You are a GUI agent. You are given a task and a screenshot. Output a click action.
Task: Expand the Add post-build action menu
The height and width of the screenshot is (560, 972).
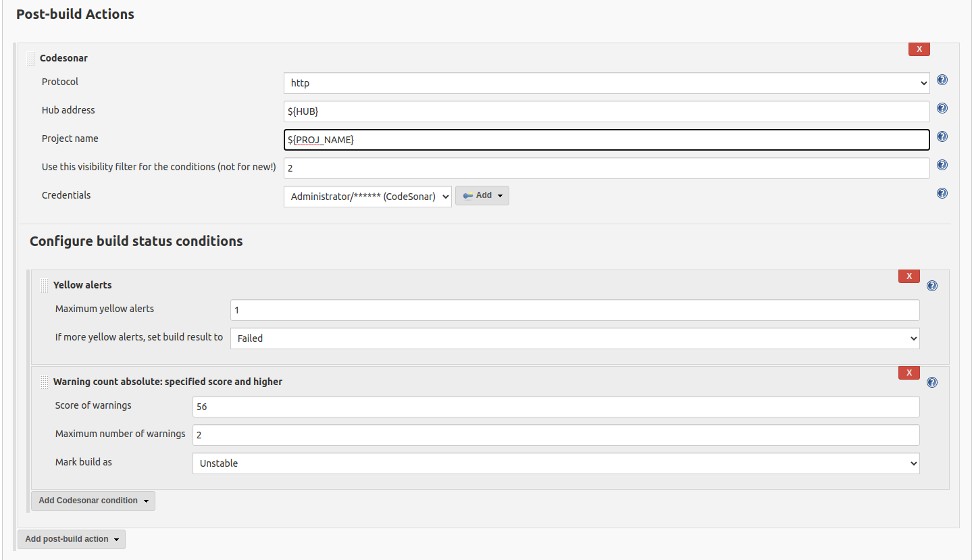[72, 539]
